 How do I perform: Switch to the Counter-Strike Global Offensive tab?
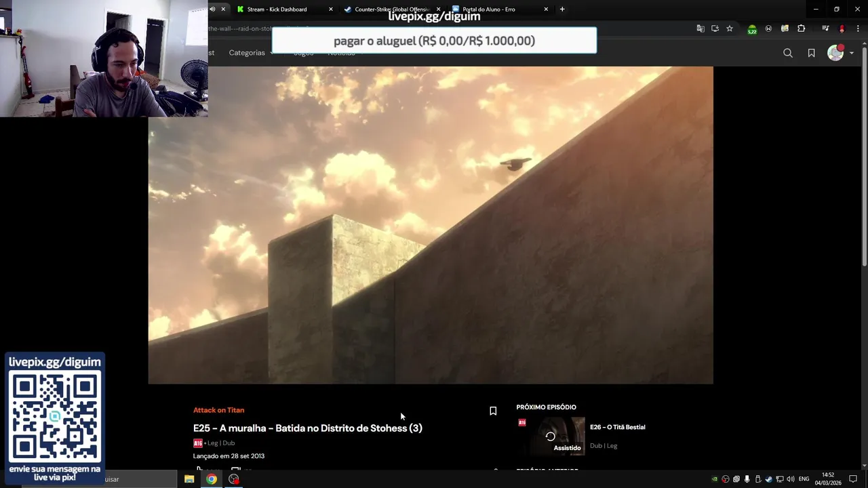[x=392, y=9]
